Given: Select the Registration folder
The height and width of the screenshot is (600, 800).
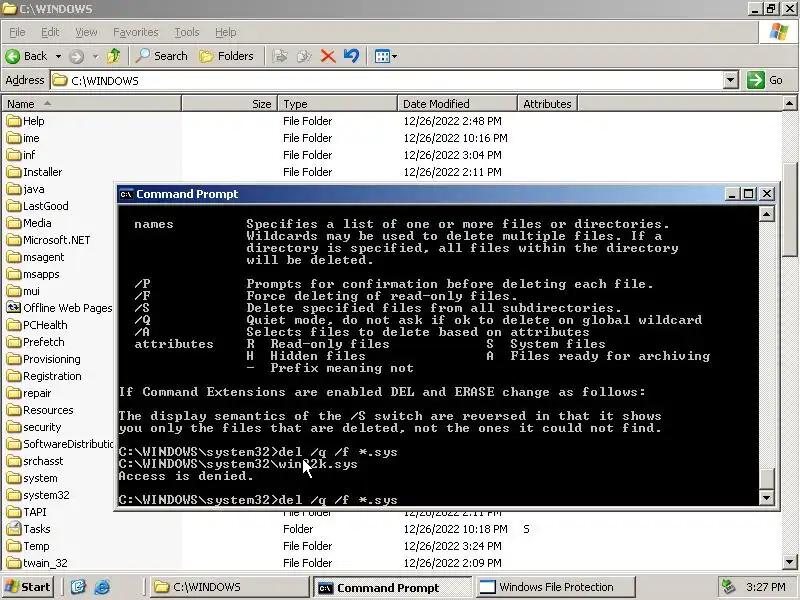Looking at the screenshot, I should click(44, 376).
